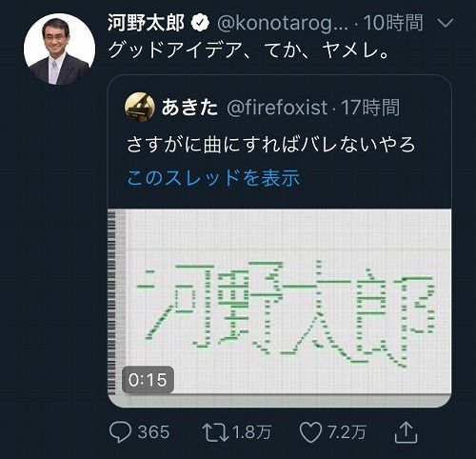Click the 365 replies count
476x459 pixels.
point(153,432)
